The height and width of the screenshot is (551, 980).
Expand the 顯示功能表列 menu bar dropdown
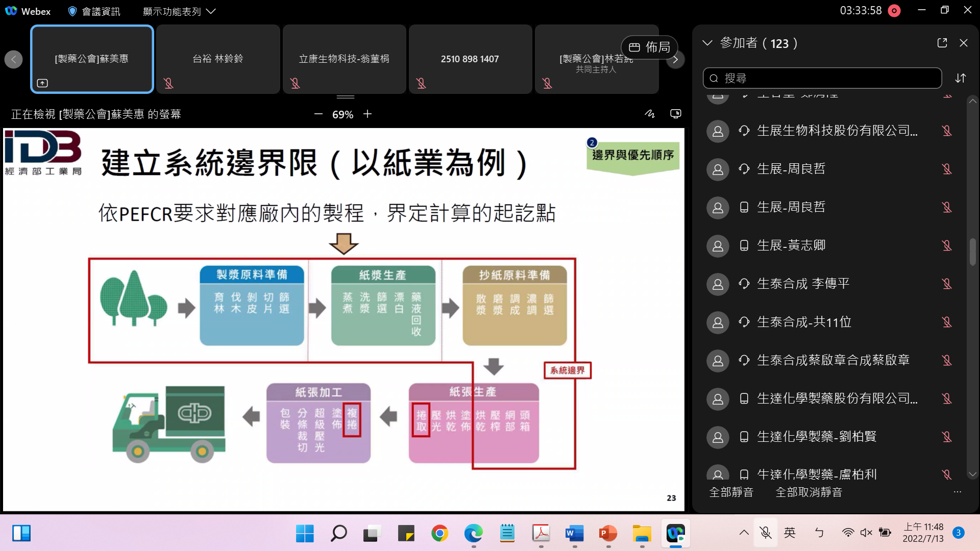[179, 11]
